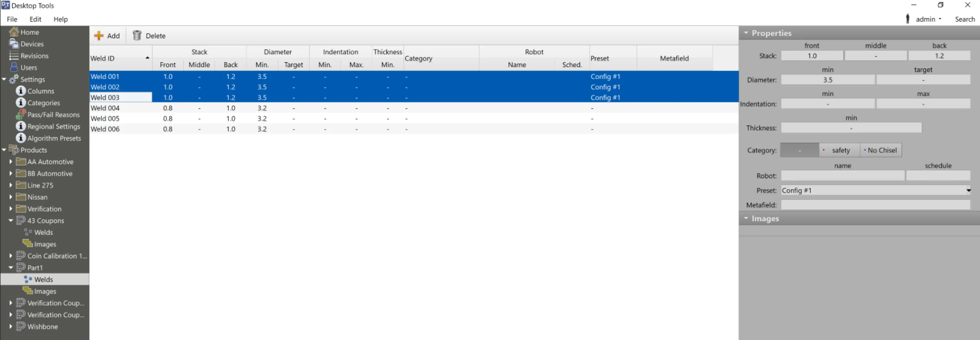The height and width of the screenshot is (340, 980).
Task: Click the Add plus button
Action: point(107,36)
